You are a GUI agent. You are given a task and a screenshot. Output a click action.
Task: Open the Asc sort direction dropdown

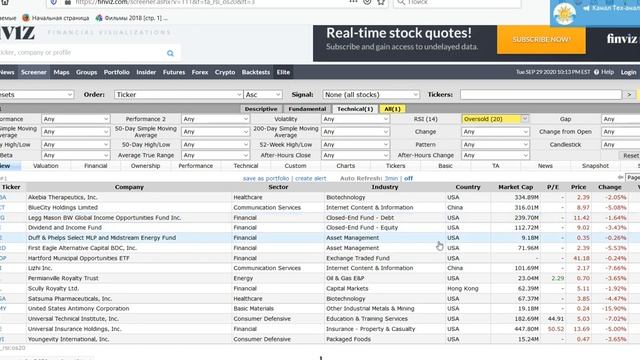coord(263,95)
